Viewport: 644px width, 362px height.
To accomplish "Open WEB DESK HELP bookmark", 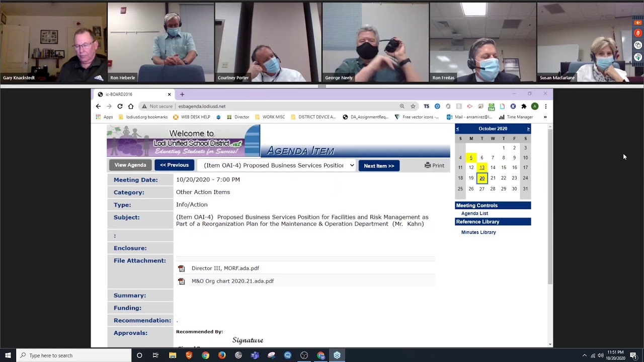I will [191, 117].
